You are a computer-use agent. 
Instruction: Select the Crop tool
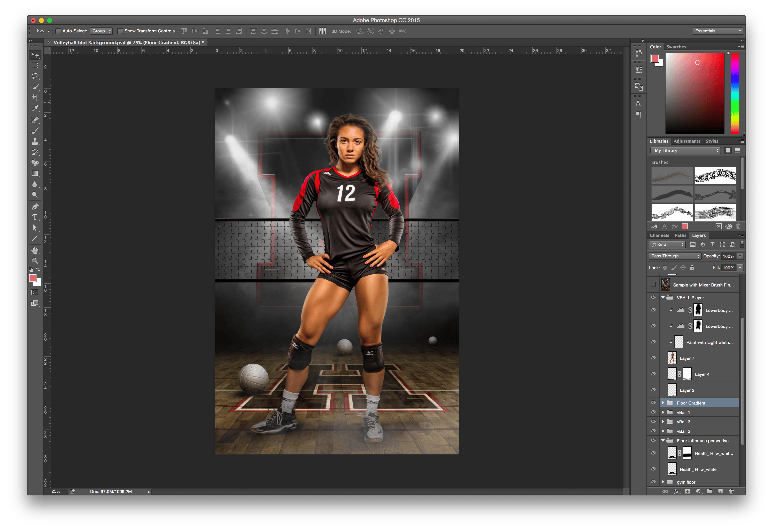point(35,98)
